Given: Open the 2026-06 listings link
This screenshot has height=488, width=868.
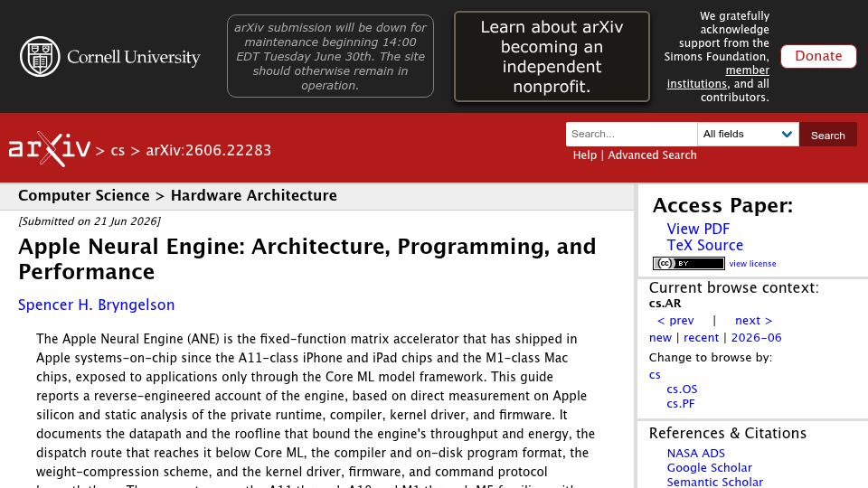Looking at the screenshot, I should pyautogui.click(x=756, y=337).
